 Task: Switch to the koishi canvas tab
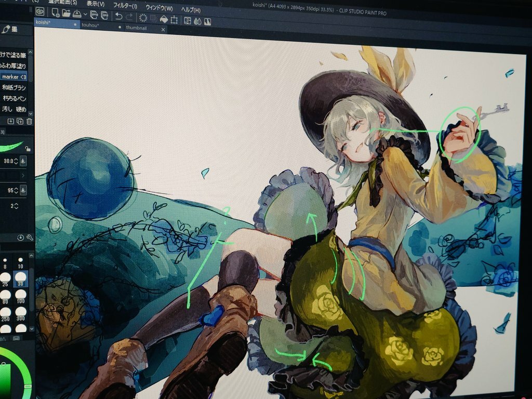tap(57, 23)
